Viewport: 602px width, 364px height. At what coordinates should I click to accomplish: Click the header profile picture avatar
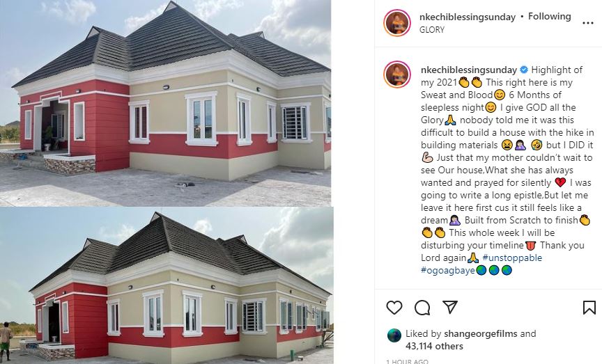397,23
